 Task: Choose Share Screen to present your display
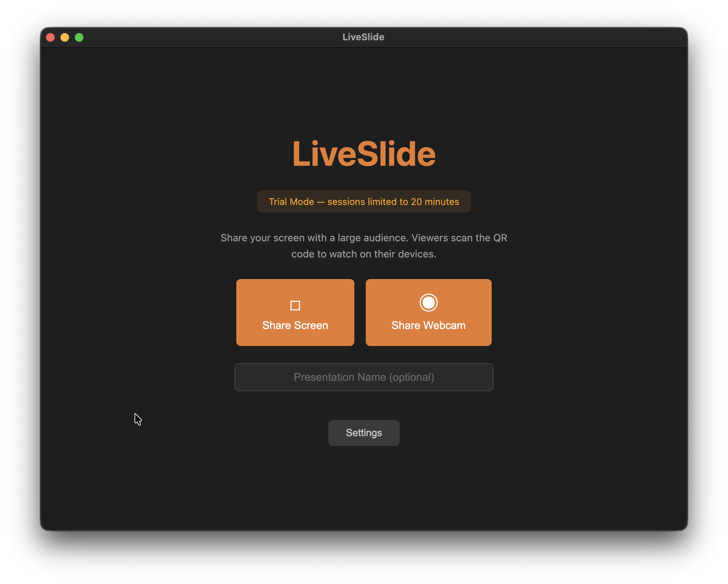coord(295,325)
